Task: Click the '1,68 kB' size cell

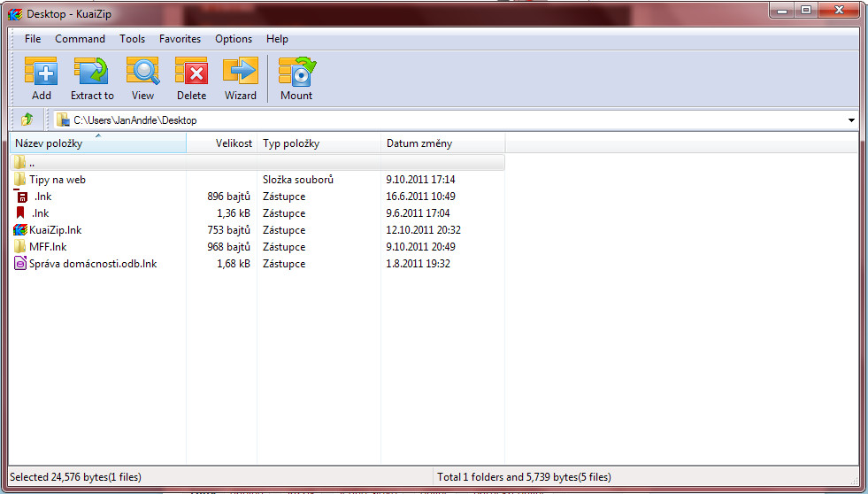Action: click(234, 264)
